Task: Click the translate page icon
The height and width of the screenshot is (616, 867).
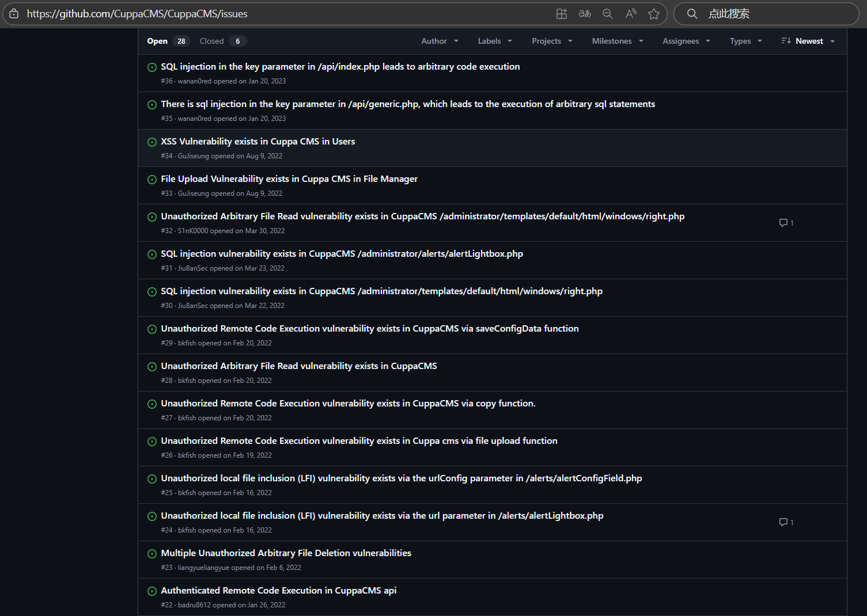Action: point(585,14)
